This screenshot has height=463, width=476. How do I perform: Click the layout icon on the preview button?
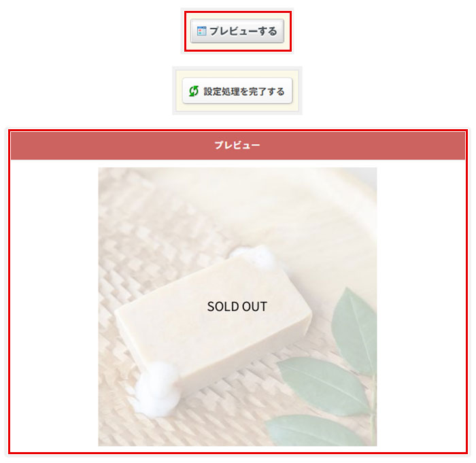201,31
